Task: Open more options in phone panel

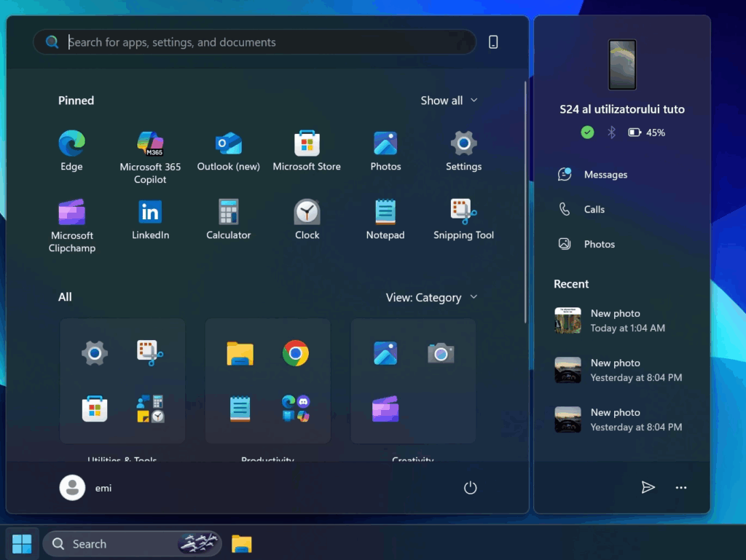Action: click(681, 488)
